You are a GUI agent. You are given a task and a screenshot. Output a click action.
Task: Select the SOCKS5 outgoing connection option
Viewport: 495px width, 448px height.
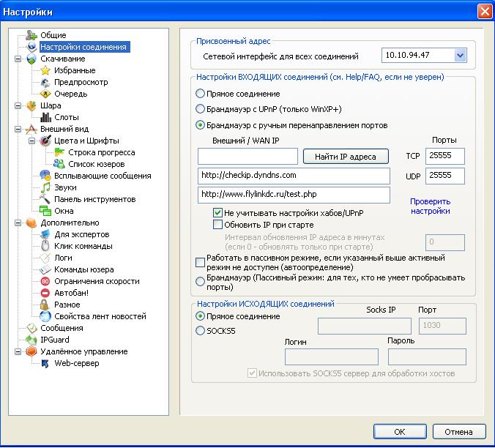(200, 331)
